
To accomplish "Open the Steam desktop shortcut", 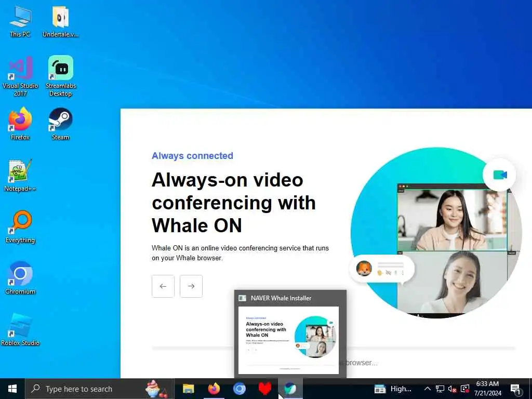I will tap(60, 124).
